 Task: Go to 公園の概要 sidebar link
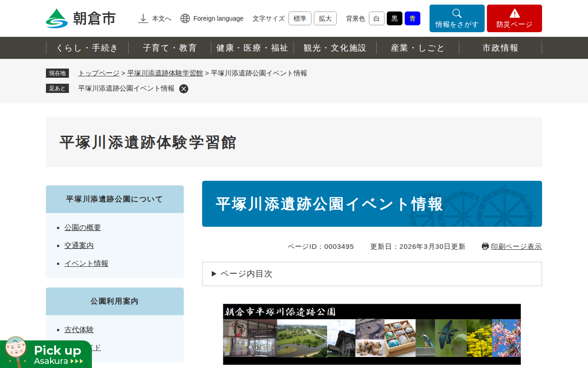(83, 227)
